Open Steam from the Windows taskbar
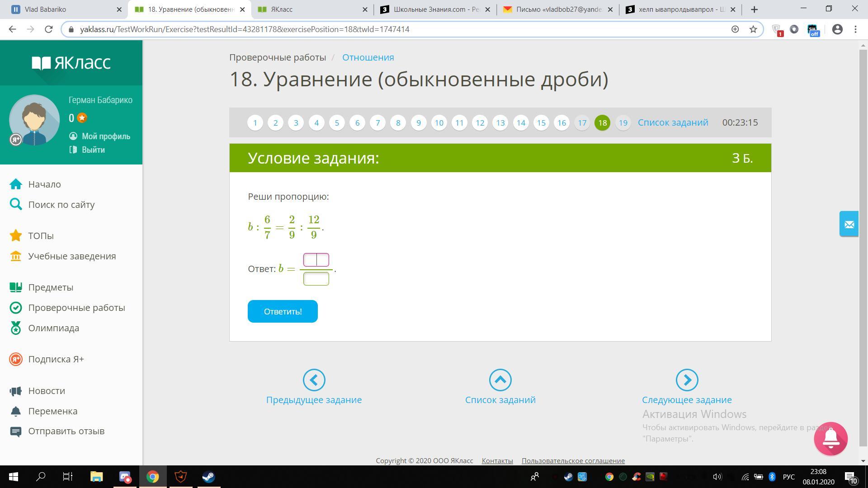Screen dimensions: 868x488 click(x=208, y=477)
